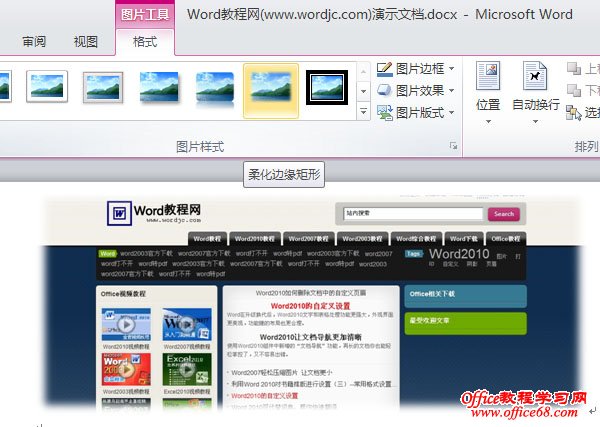Screen dimensions: 600x427
Task: Click the Excel2010视频教程 video thumbnail
Action: [x=187, y=369]
